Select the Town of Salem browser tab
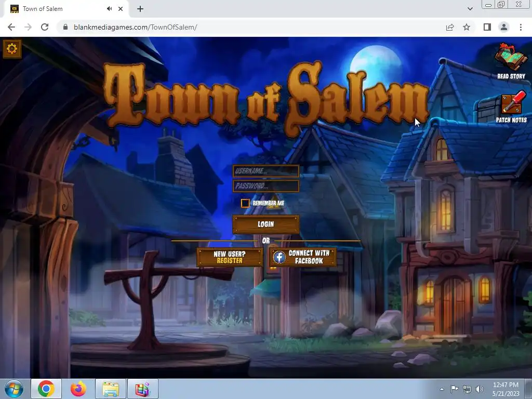This screenshot has width=532, height=399. pyautogui.click(x=66, y=9)
